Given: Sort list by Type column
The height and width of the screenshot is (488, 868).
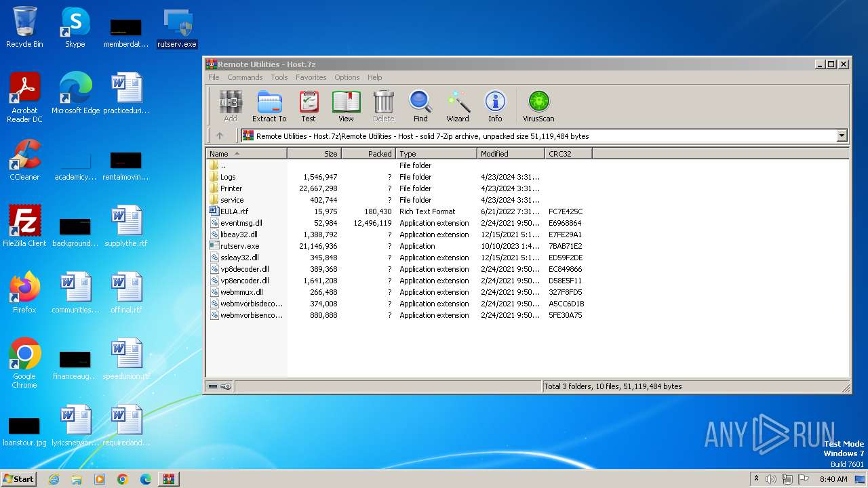Looking at the screenshot, I should pos(436,154).
